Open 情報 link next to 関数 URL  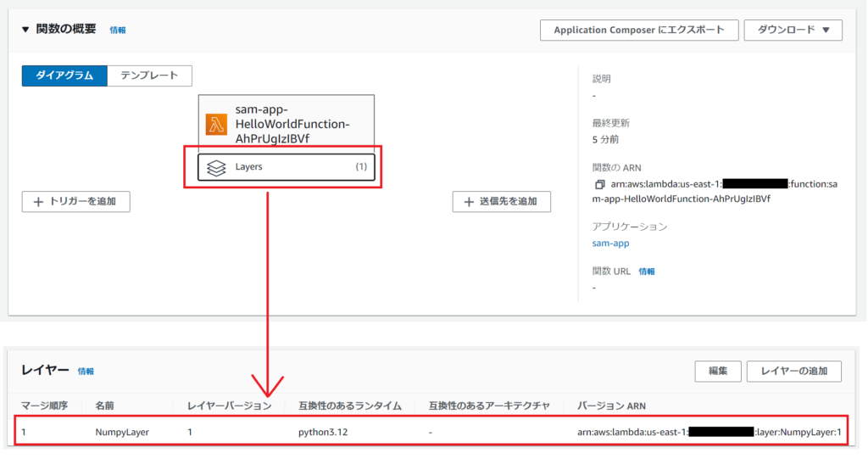coord(647,271)
